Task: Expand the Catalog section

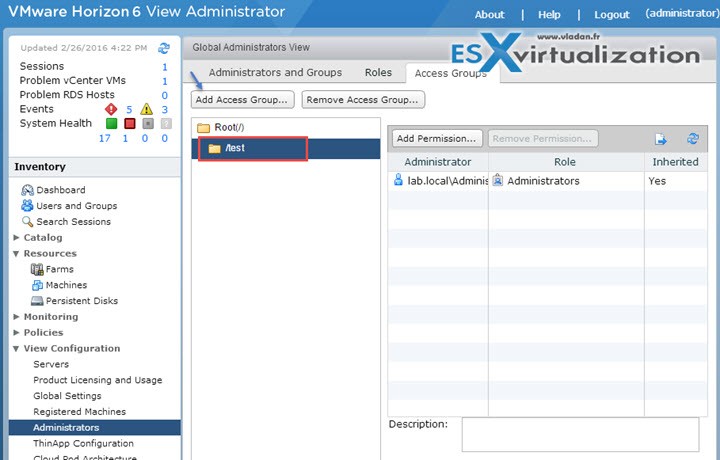Action: click(x=17, y=237)
